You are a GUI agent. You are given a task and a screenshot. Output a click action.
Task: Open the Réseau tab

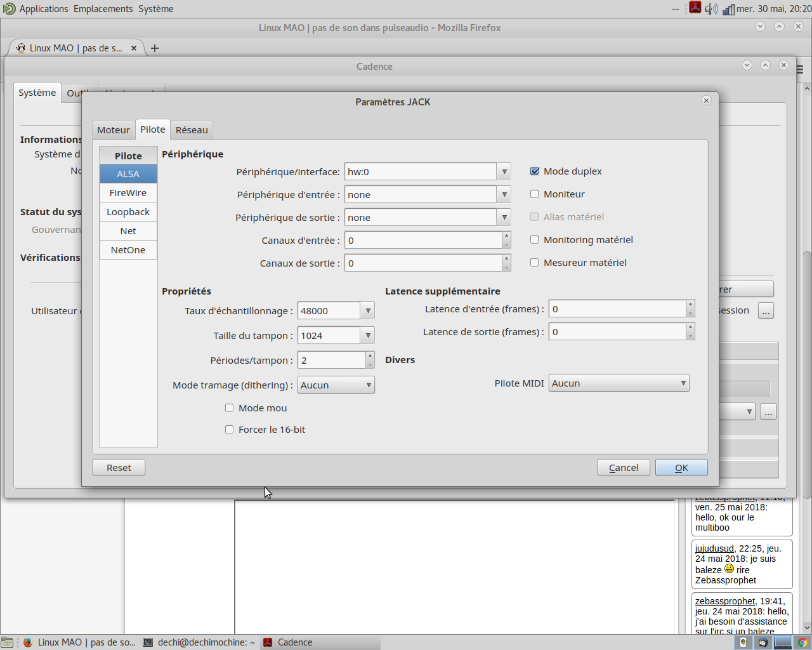point(192,130)
